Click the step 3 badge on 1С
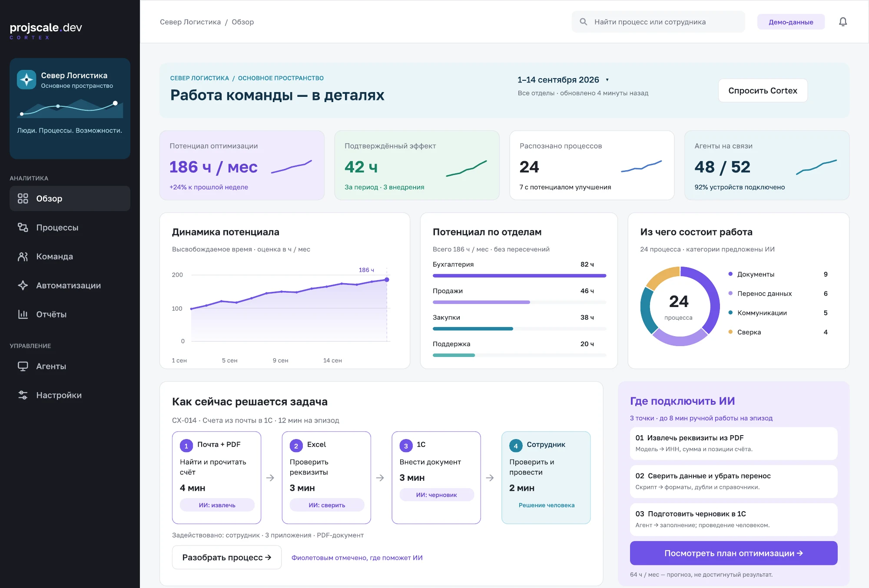The height and width of the screenshot is (588, 869). pos(406,446)
